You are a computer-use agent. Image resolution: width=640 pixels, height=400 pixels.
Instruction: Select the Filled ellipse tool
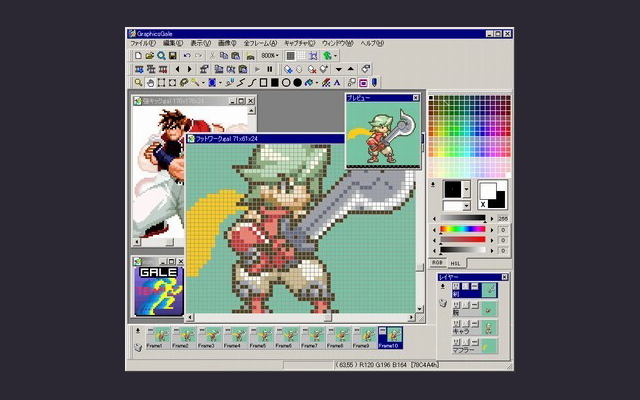pyautogui.click(x=298, y=83)
